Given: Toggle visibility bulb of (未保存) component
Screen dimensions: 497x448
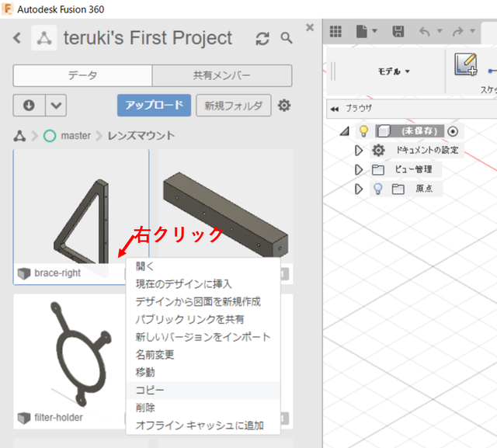Looking at the screenshot, I should click(363, 131).
